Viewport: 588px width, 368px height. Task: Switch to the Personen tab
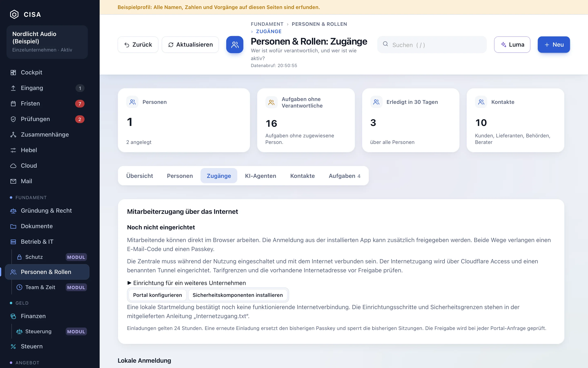[180, 176]
